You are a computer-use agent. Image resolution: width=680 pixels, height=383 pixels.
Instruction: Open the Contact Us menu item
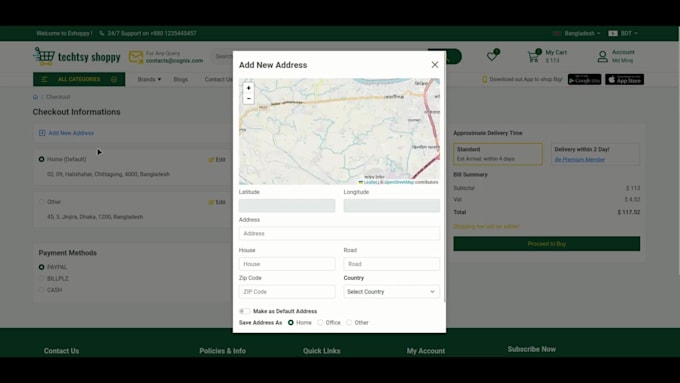219,79
